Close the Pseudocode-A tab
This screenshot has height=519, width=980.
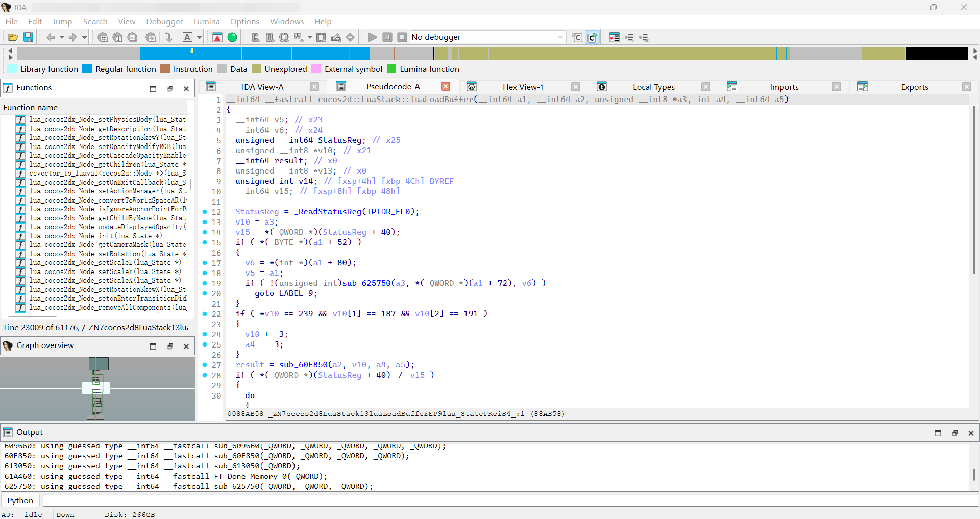[x=445, y=87]
